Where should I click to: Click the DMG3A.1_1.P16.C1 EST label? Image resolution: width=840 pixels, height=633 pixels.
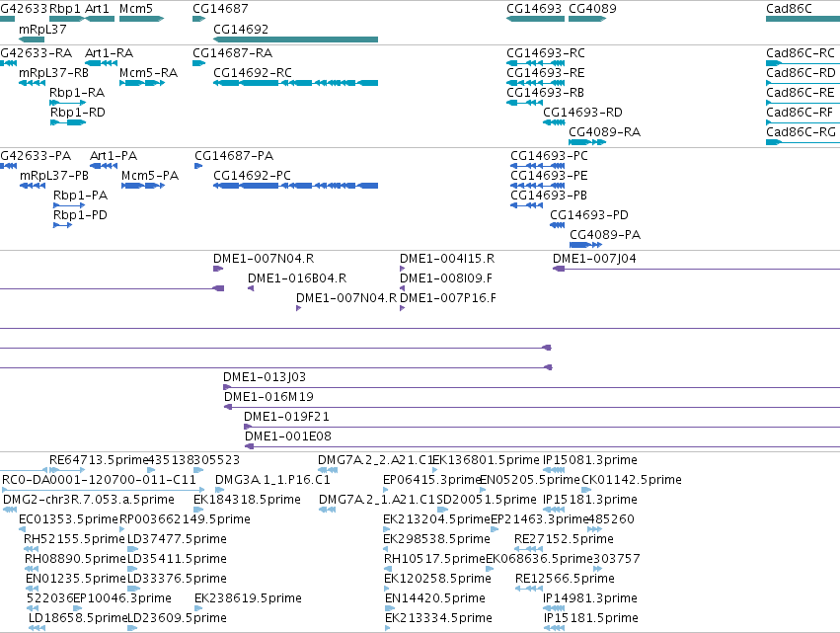pos(272,480)
